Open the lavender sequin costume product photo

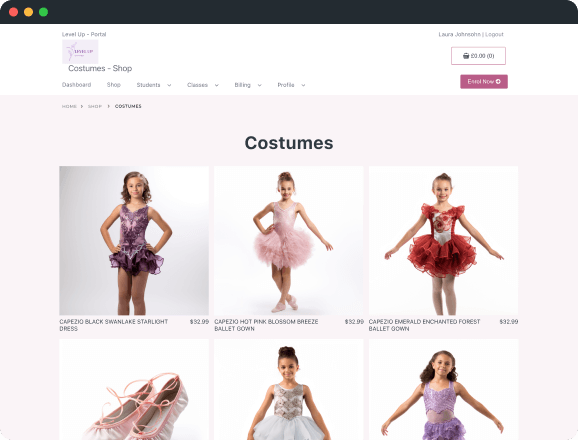tap(443, 389)
